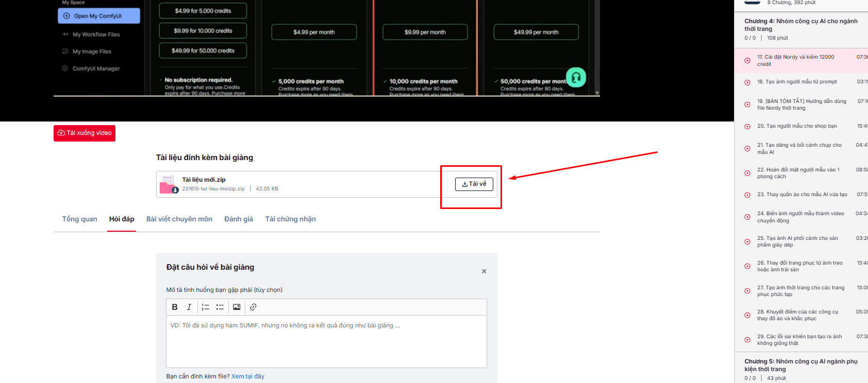868x383 pixels.
Task: Click play icon for lesson 26
Action: point(747,266)
